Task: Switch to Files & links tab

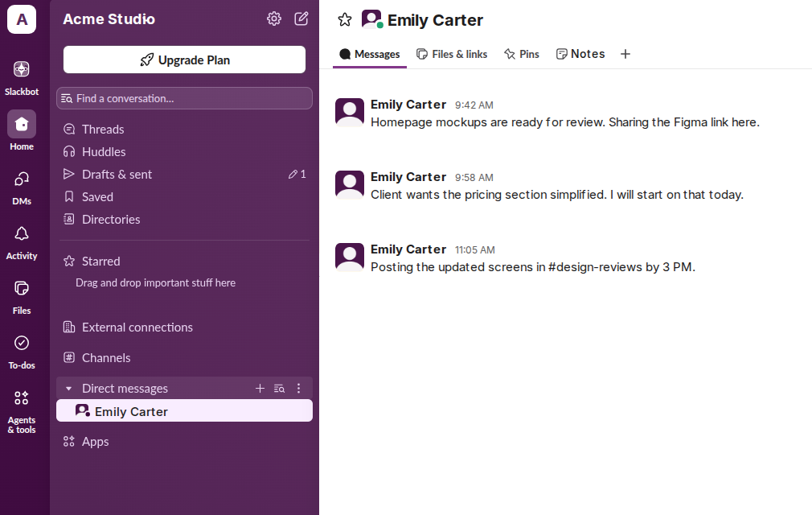Action: point(452,55)
